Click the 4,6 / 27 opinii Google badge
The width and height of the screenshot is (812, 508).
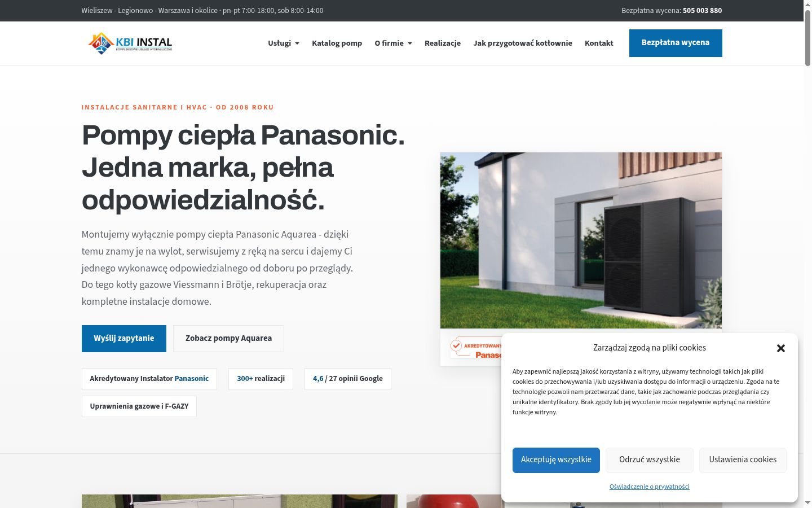pos(348,379)
